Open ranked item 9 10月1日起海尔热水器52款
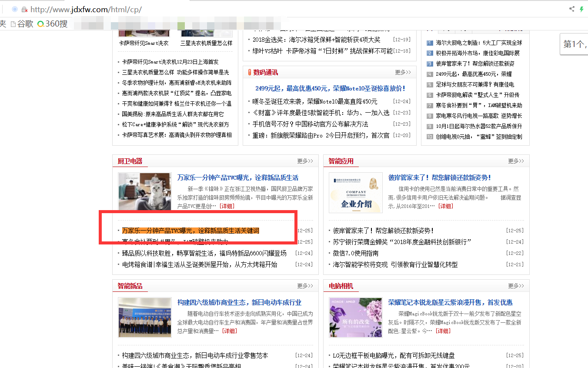This screenshot has height=368, width=588. (x=479, y=126)
